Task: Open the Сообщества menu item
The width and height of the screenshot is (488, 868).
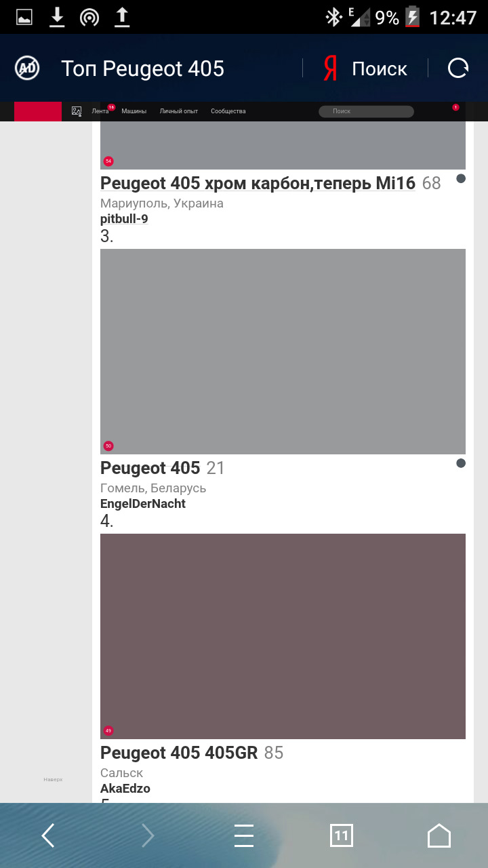Action: pos(228,111)
